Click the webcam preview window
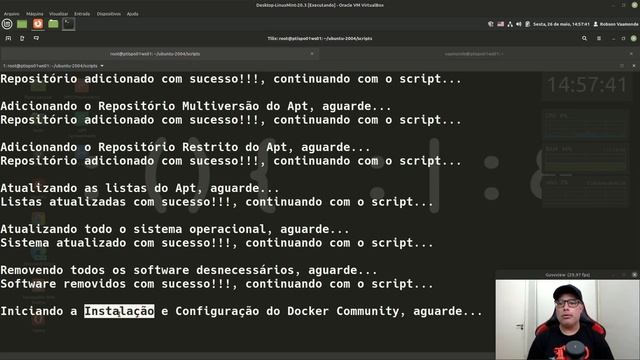 (x=567, y=320)
